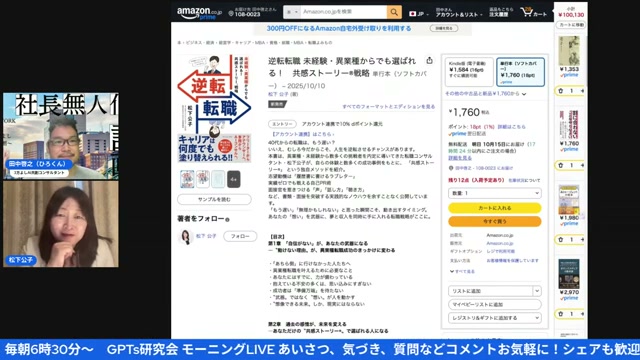Image resolution: width=640 pixels, height=360 pixels.
Task: Click the ¥2,970 book thumbnail in cart sidebar
Action: (569, 274)
